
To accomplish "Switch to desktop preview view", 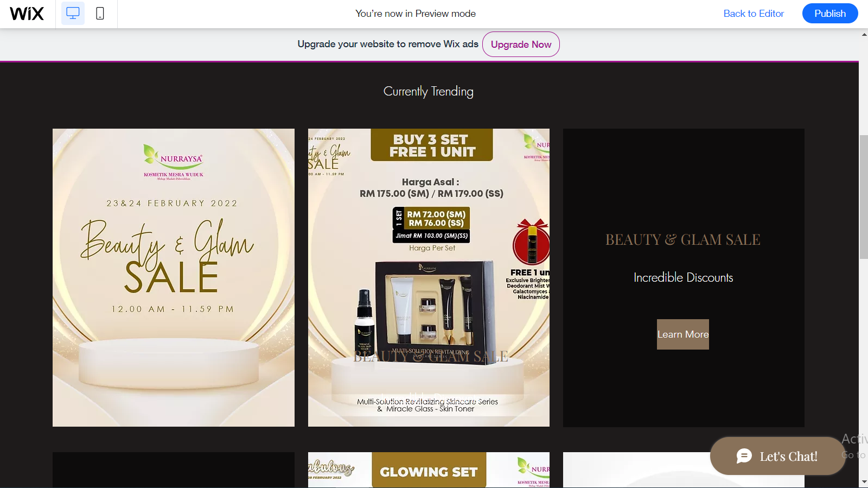I will point(73,14).
